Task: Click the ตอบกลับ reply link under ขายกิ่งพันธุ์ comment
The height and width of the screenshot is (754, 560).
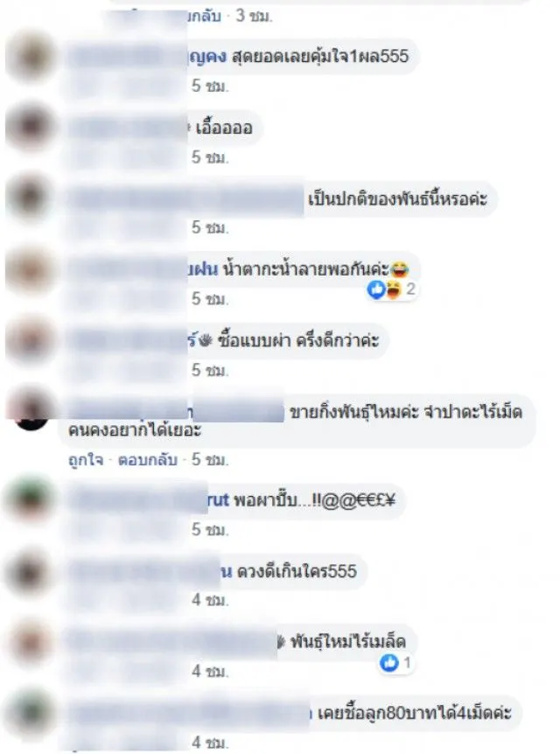Action: (x=148, y=460)
